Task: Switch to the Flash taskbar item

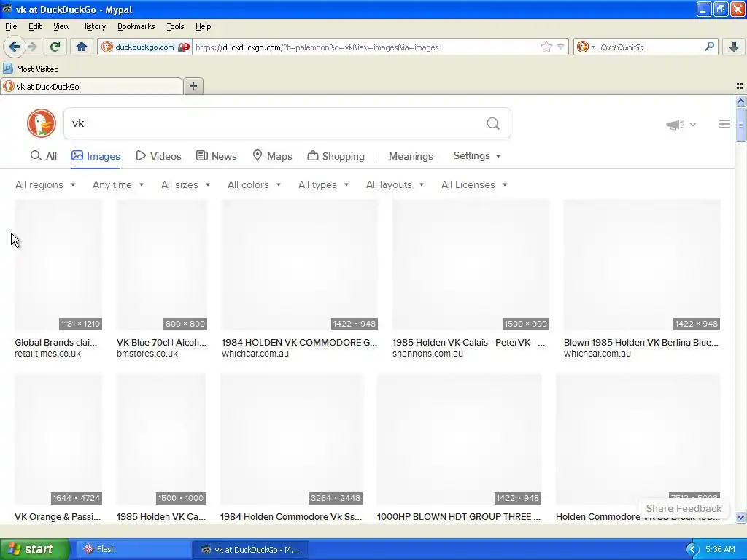Action: (133, 549)
